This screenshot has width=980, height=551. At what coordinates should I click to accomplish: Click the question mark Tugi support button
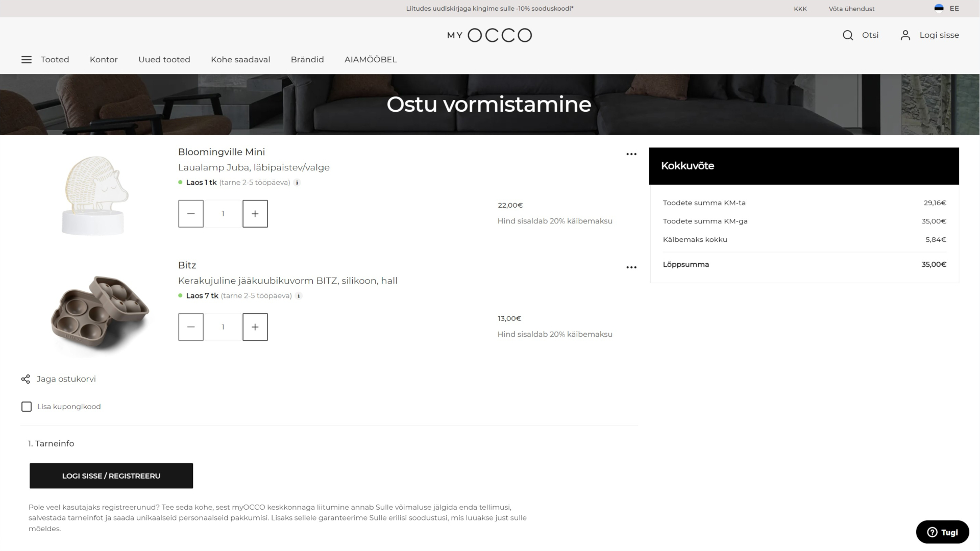943,532
